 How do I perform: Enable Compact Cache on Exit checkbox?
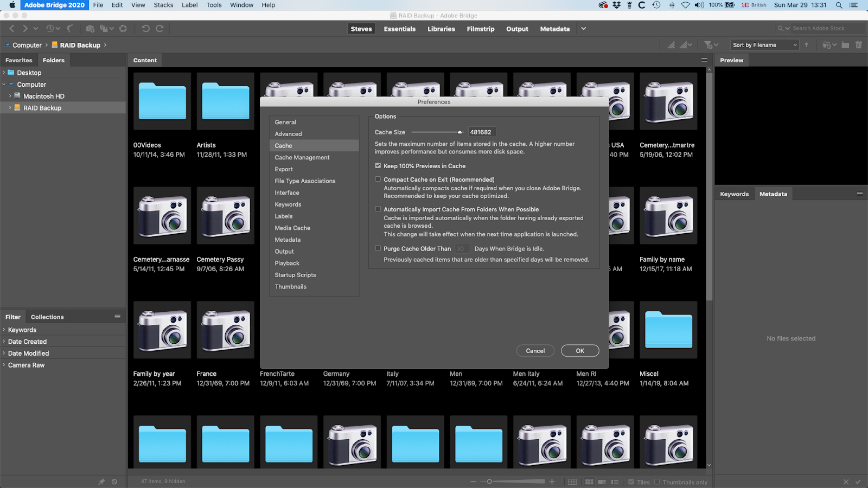tap(378, 179)
